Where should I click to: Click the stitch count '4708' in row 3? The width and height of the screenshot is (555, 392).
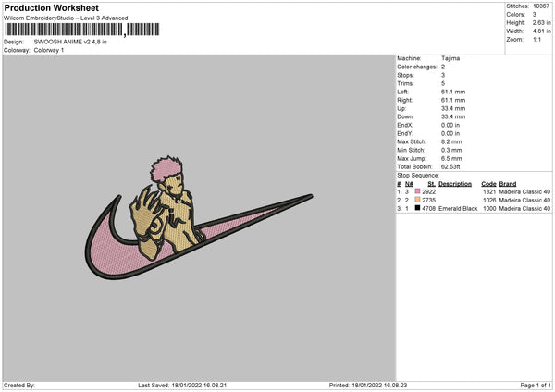click(x=428, y=208)
